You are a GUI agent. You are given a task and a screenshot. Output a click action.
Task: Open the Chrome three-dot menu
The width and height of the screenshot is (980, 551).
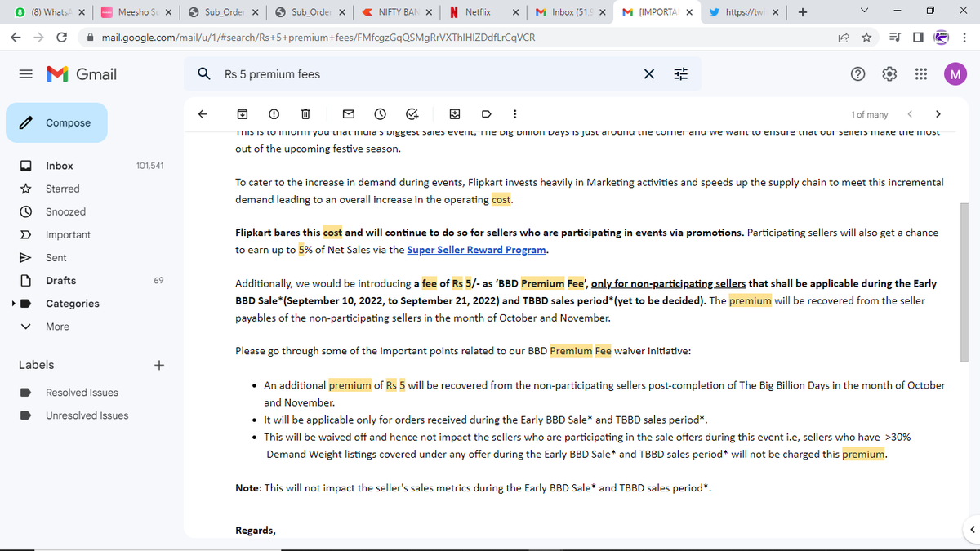point(964,38)
